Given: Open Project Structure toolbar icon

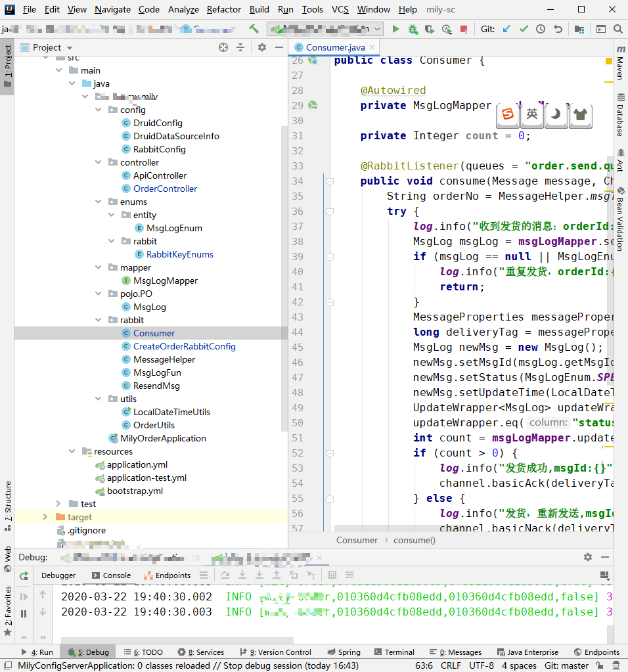Looking at the screenshot, I should (579, 29).
